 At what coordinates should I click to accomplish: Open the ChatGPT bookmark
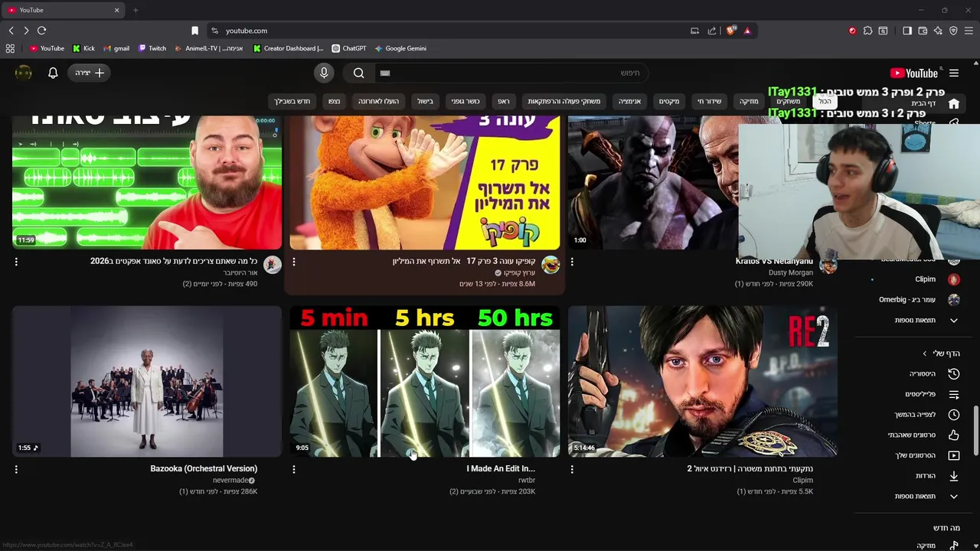348,48
